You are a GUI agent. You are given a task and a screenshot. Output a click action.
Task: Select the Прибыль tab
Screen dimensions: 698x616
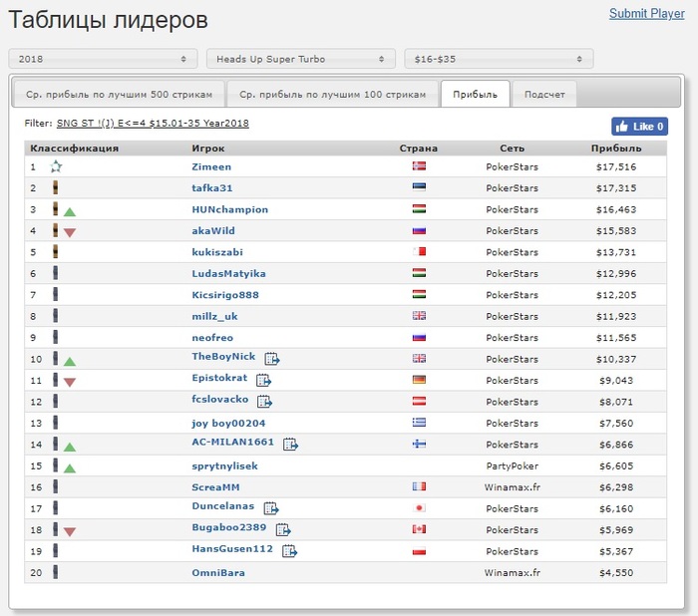point(475,95)
